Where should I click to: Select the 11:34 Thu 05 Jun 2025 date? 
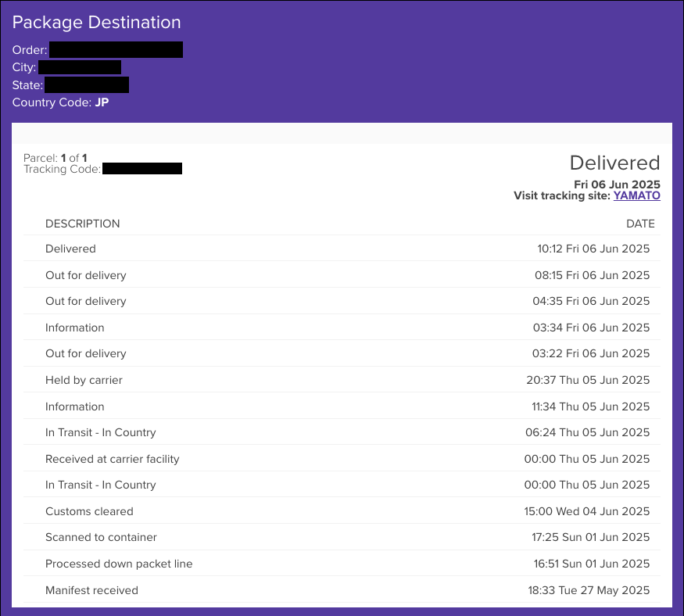coord(591,406)
